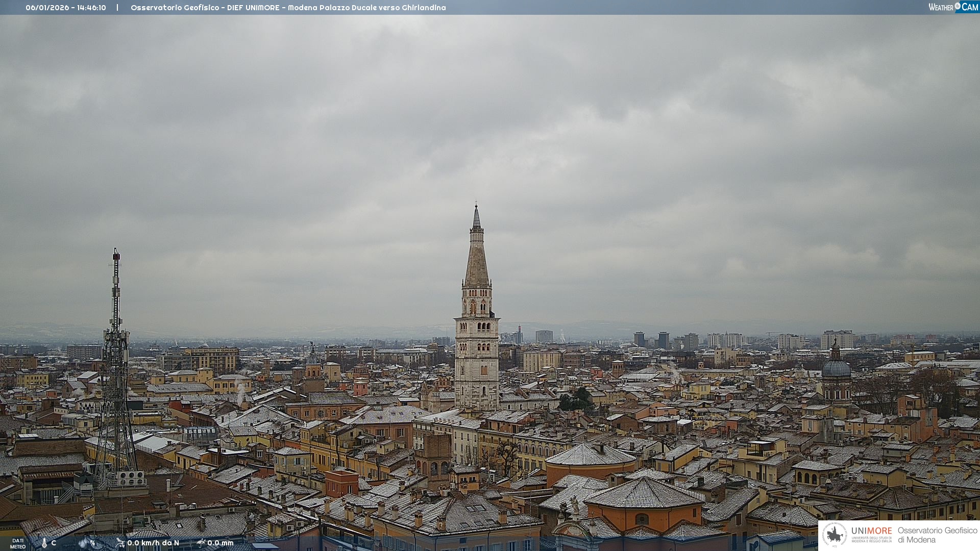Click the 0.0 mm rainfall reading
Image resolution: width=980 pixels, height=551 pixels.
pyautogui.click(x=220, y=543)
